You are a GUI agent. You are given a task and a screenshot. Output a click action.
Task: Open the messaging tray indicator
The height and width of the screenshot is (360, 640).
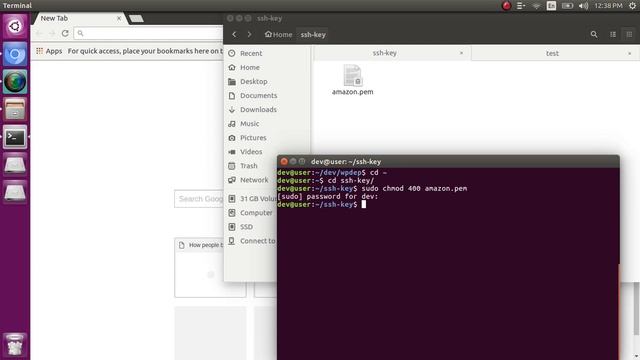(521, 6)
